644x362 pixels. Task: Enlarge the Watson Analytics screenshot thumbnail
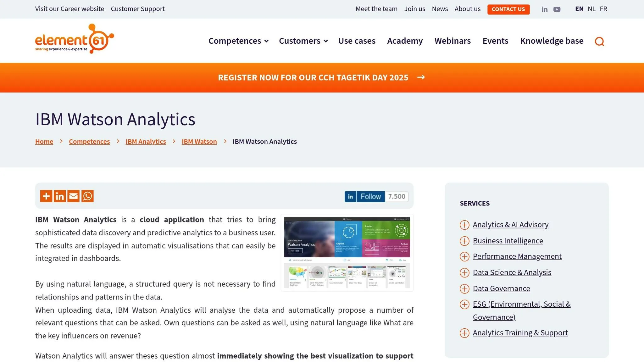coord(347,253)
